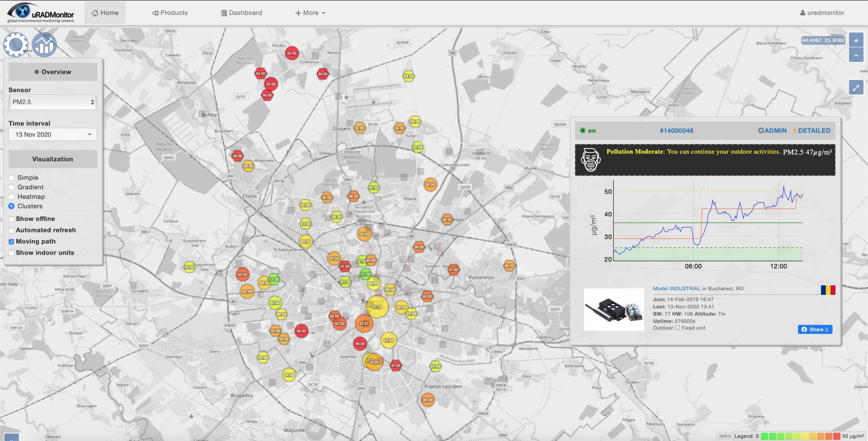This screenshot has width=868, height=441.
Task: Zoom out the map with minus
Action: pyautogui.click(x=856, y=55)
